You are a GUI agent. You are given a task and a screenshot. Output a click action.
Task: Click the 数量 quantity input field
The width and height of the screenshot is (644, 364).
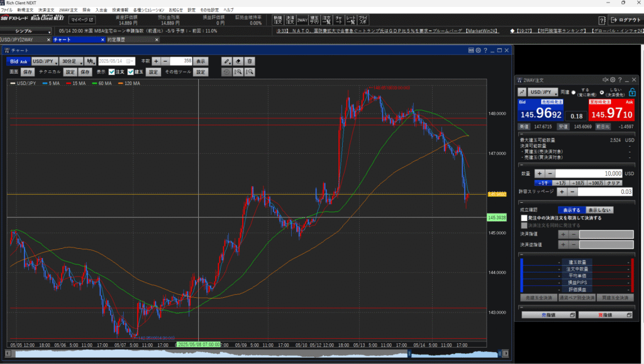[589, 173]
